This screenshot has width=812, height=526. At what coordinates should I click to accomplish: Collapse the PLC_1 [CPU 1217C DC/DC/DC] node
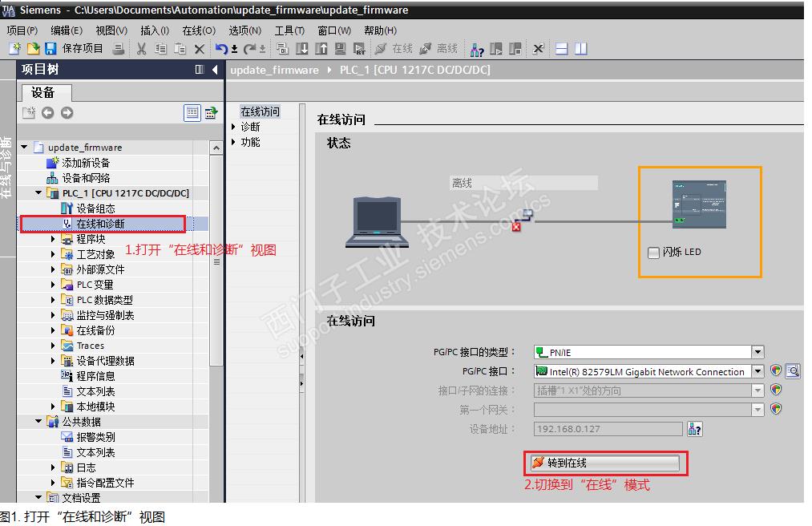[x=38, y=192]
